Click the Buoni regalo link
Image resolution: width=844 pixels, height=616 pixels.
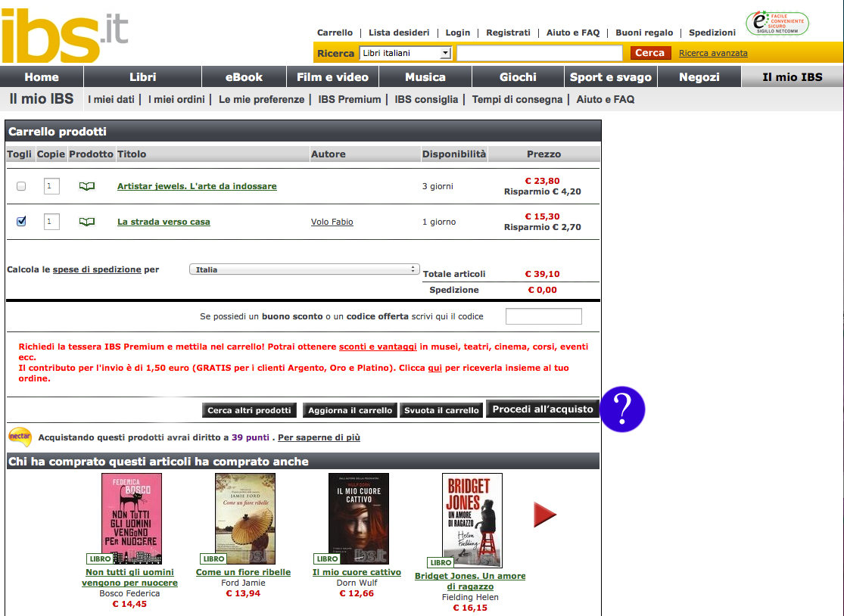644,33
